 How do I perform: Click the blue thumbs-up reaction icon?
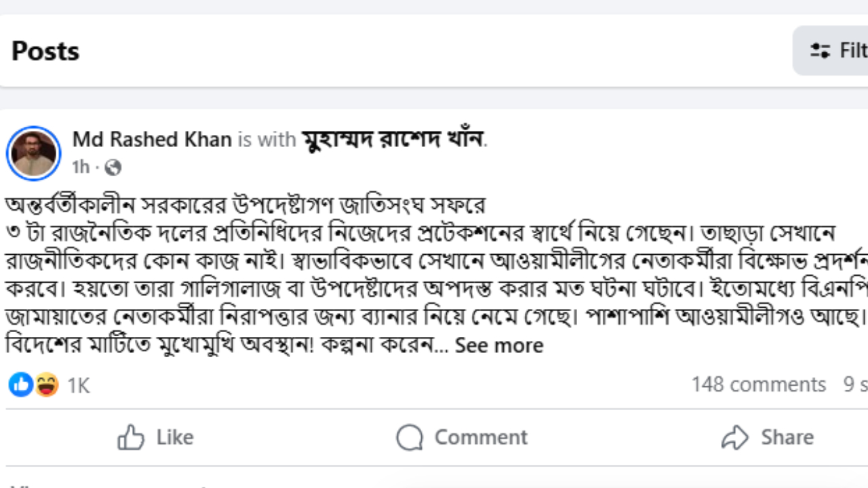pos(20,385)
